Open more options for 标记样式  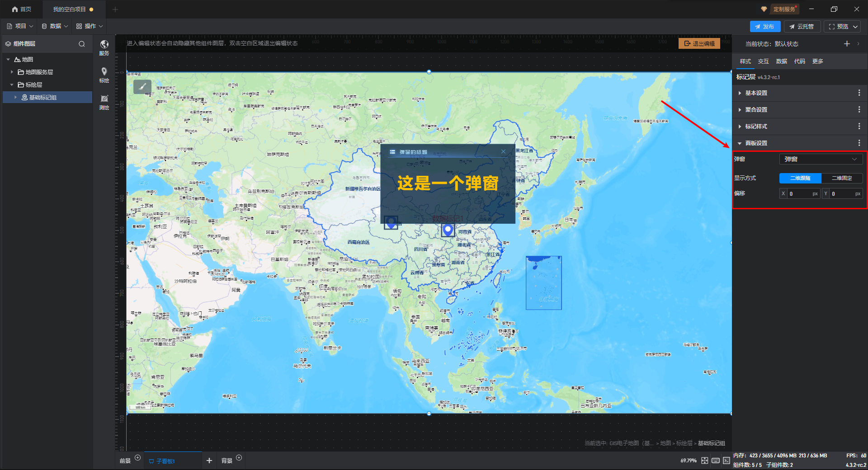pos(859,126)
